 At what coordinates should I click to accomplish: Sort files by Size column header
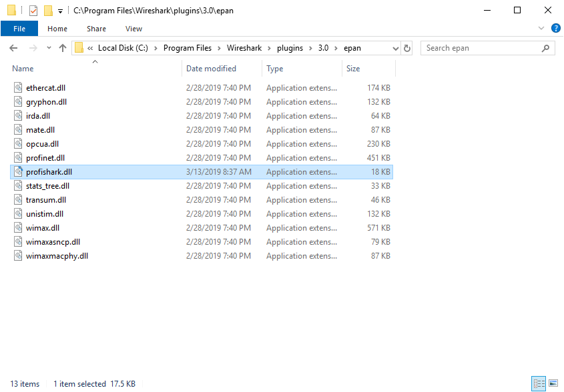click(x=353, y=69)
